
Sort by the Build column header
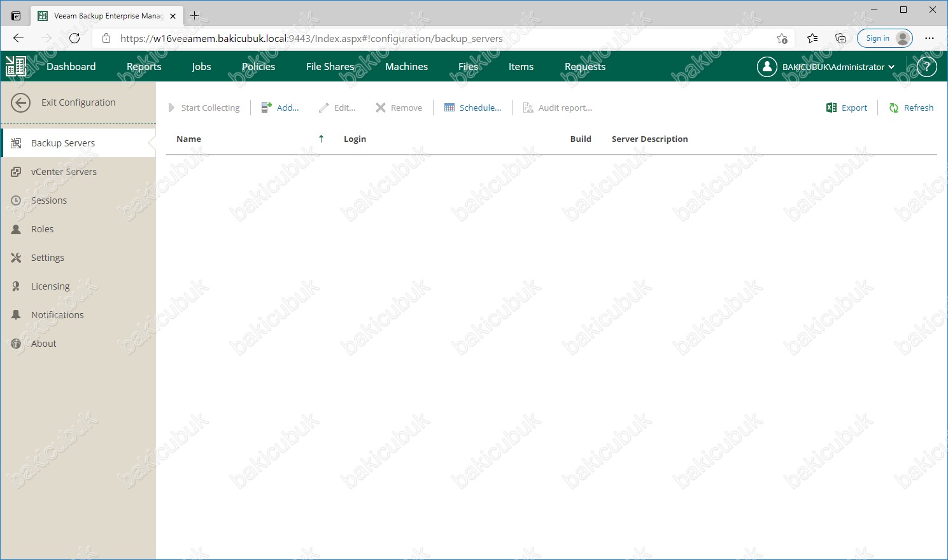point(581,139)
